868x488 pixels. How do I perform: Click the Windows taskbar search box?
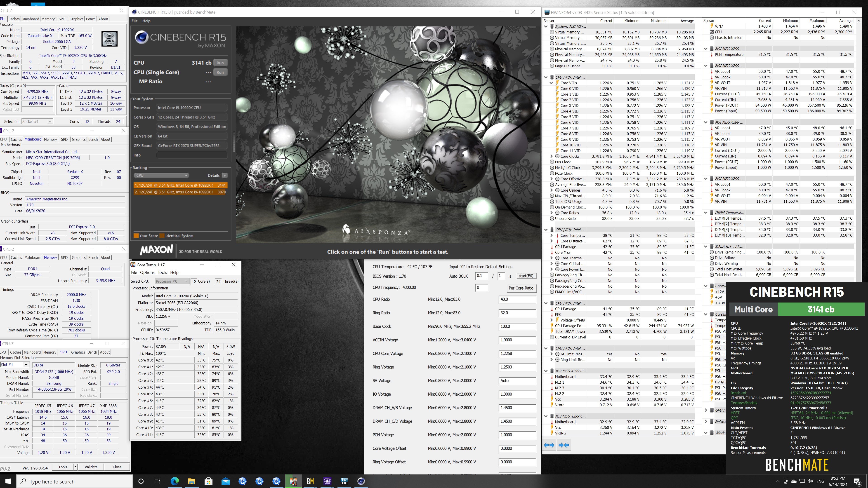(x=74, y=481)
